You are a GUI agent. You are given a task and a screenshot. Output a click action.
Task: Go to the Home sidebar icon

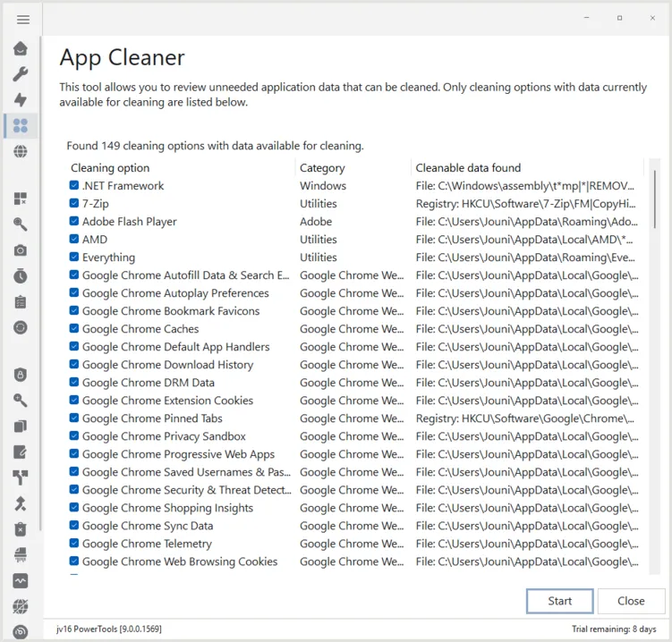(x=21, y=48)
